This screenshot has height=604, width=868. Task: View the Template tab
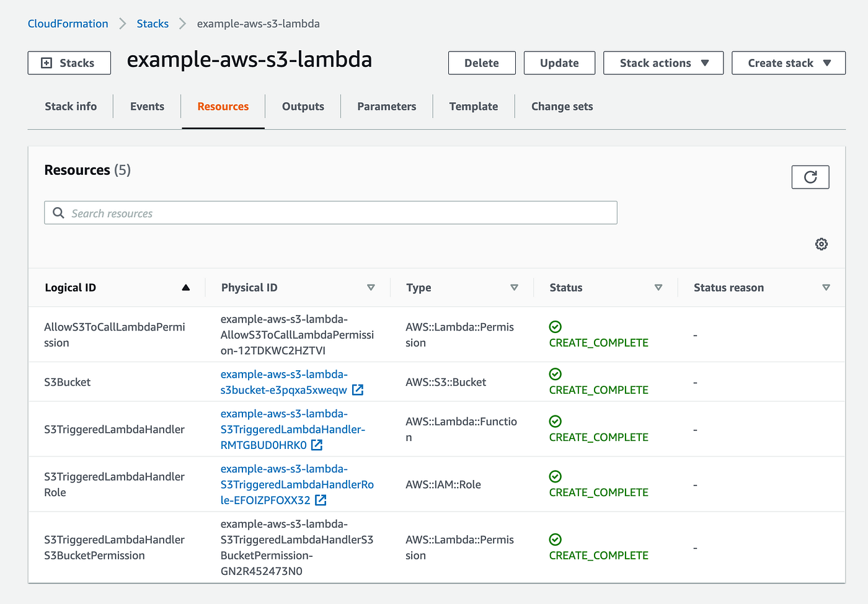tap(474, 106)
